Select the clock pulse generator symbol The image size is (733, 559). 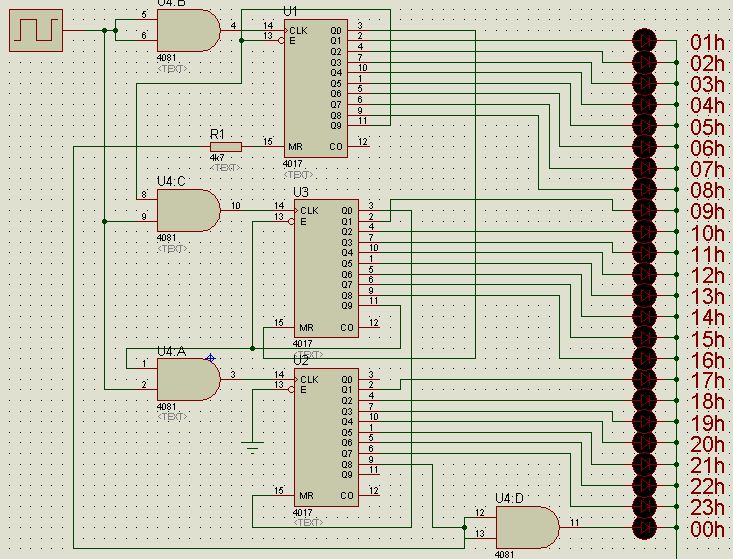pyautogui.click(x=36, y=30)
